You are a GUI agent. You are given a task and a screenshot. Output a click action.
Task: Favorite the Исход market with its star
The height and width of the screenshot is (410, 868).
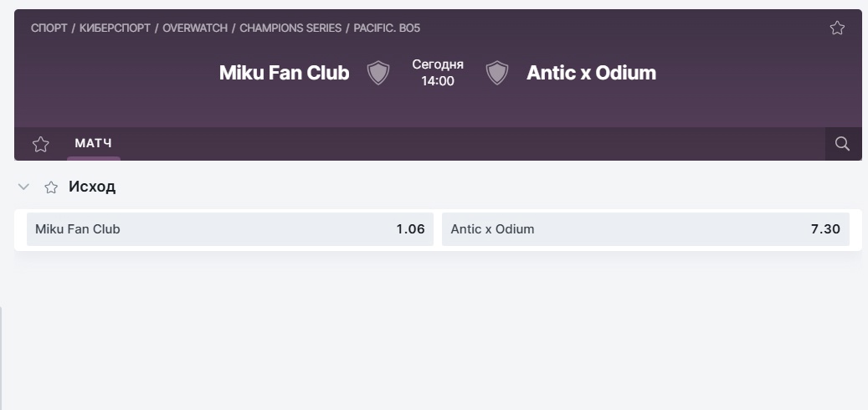click(x=51, y=187)
